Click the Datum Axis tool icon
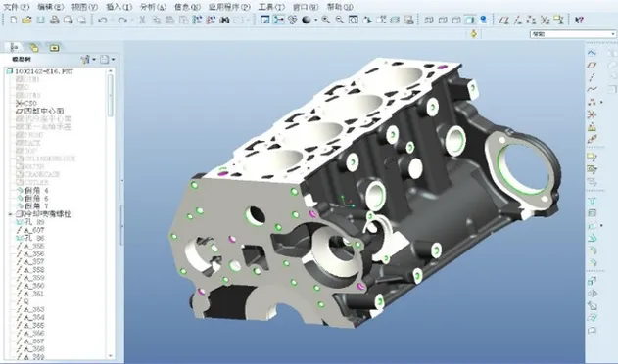Screen dimensions: 618x364 point(592,77)
